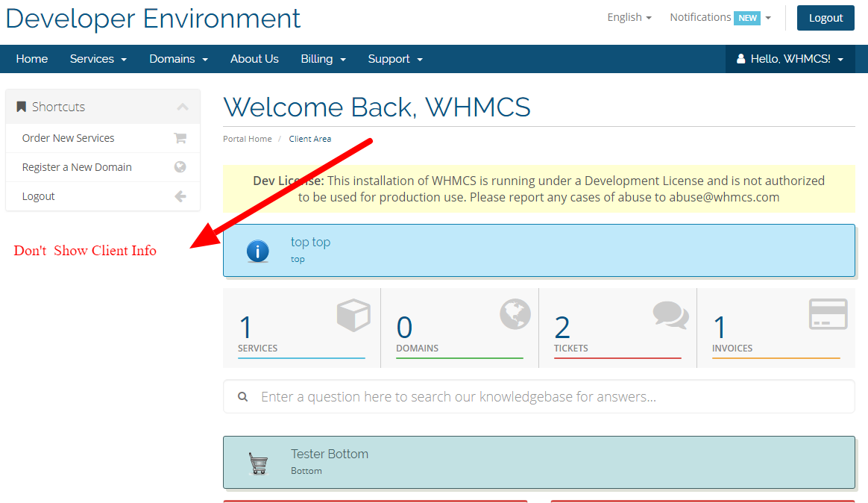Open the top top panel title link

click(310, 242)
